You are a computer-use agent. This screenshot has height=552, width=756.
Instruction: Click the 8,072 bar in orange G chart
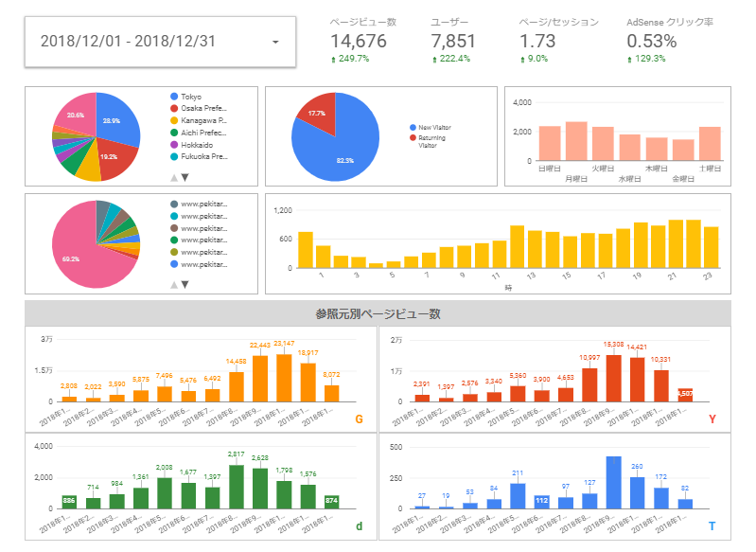tap(332, 393)
